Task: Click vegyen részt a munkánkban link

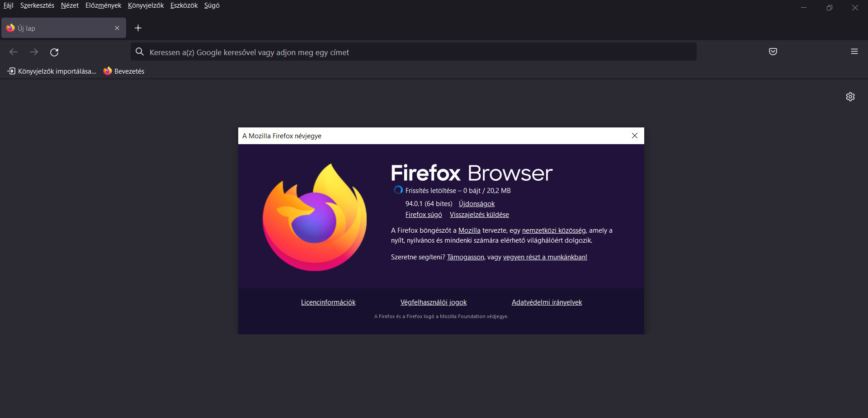Action: coord(545,257)
